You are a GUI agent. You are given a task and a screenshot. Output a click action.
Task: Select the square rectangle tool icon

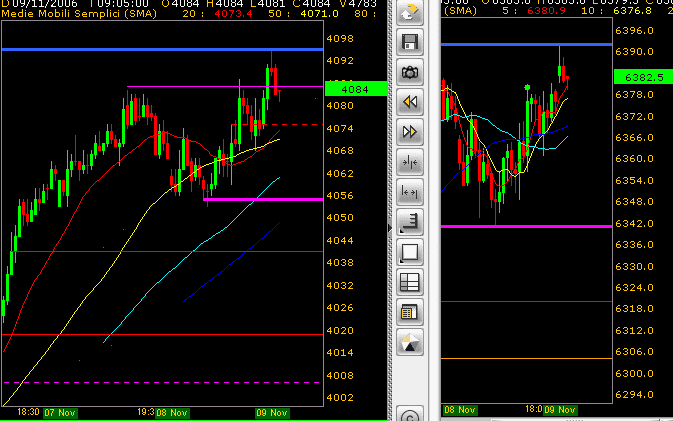[410, 252]
